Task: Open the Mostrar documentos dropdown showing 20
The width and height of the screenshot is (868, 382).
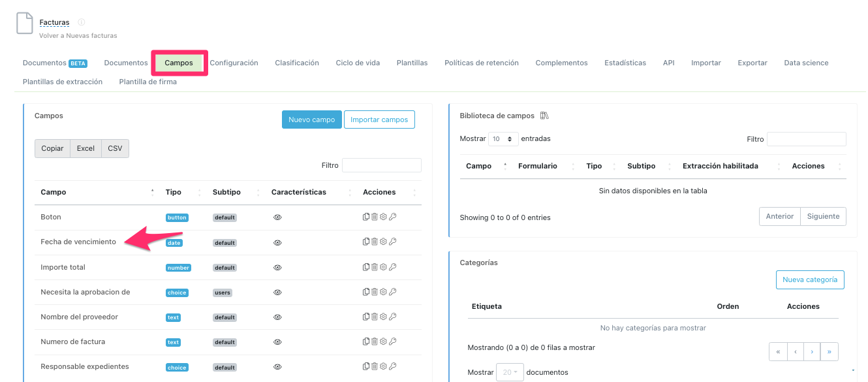Action: point(508,372)
